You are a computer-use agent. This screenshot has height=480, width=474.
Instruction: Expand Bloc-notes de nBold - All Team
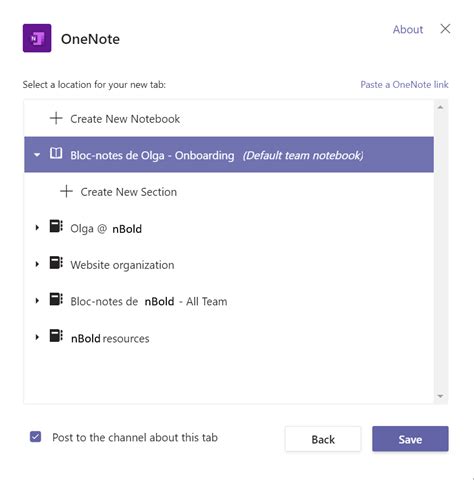tap(37, 301)
